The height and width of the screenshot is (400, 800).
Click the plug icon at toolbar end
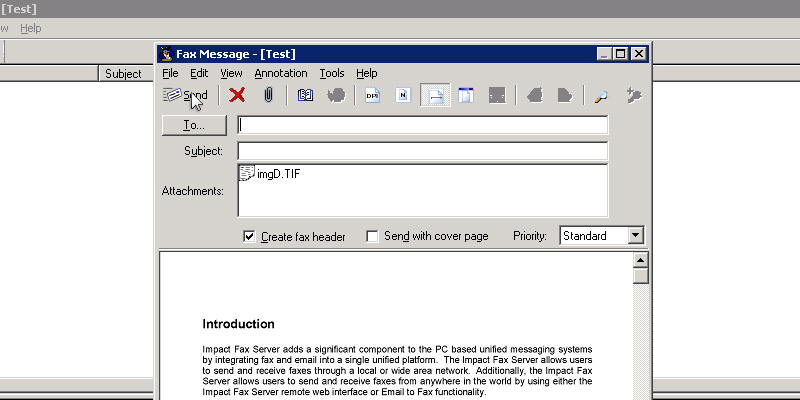(x=632, y=95)
